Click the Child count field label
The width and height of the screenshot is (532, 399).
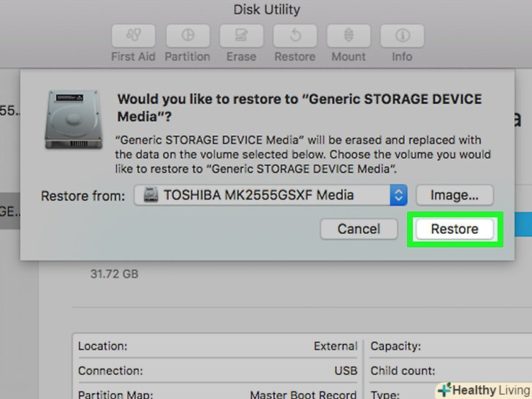point(403,370)
